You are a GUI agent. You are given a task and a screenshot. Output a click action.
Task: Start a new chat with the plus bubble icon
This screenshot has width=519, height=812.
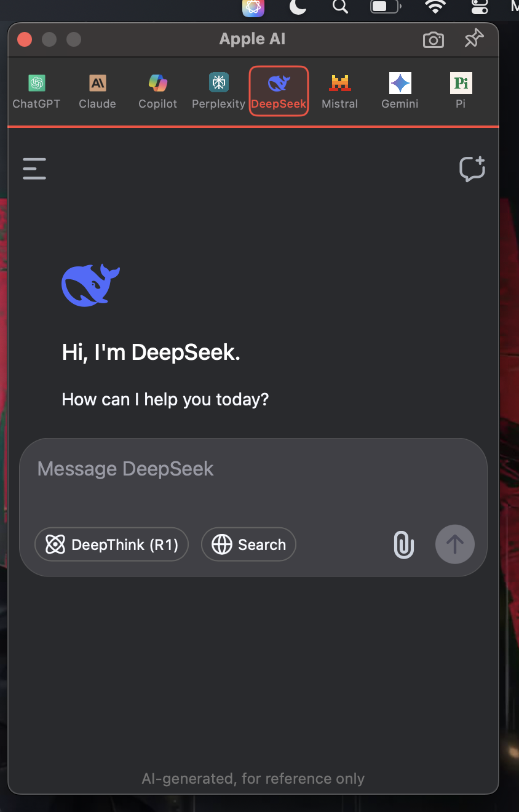472,169
